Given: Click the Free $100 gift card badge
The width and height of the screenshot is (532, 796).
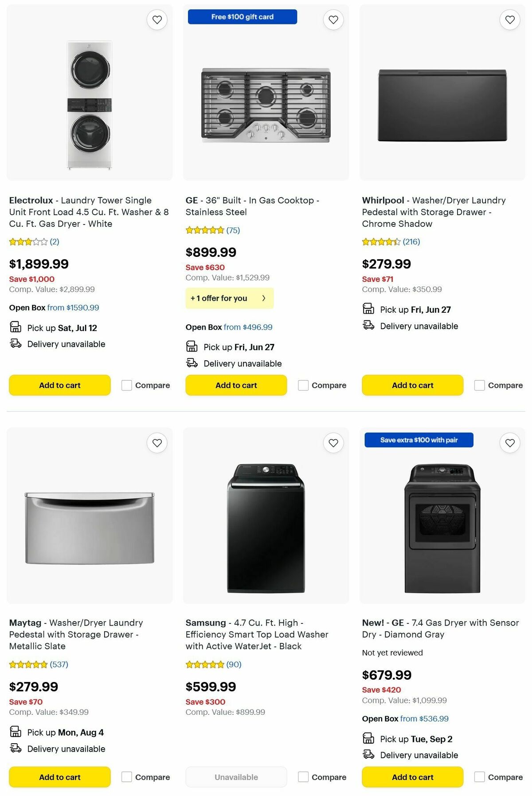Looking at the screenshot, I should point(242,16).
